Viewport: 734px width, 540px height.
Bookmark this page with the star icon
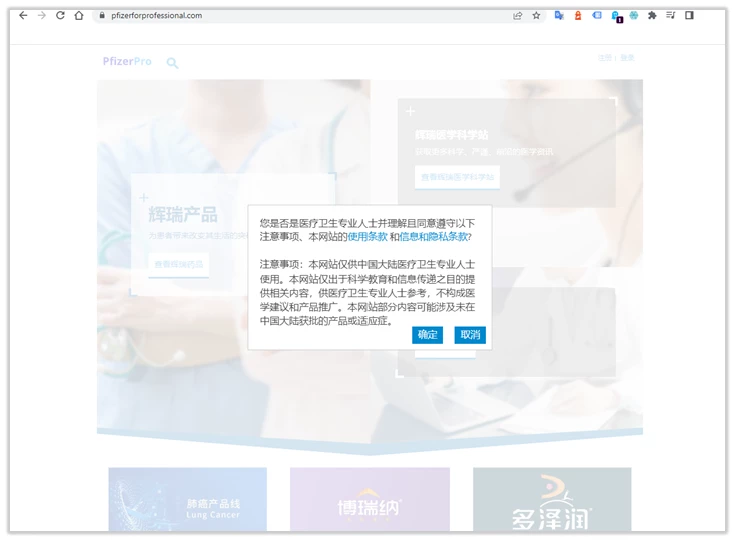(536, 15)
